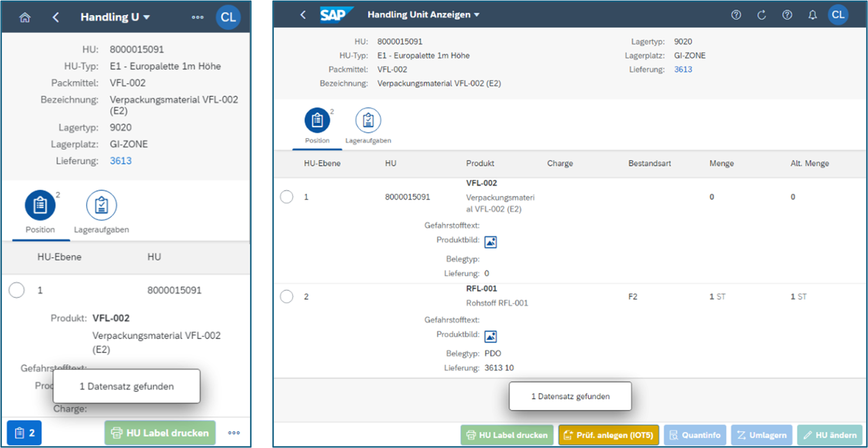Viewport: 868px width, 448px height.
Task: Open footer overflow dots in mobile view
Action: pyautogui.click(x=234, y=433)
